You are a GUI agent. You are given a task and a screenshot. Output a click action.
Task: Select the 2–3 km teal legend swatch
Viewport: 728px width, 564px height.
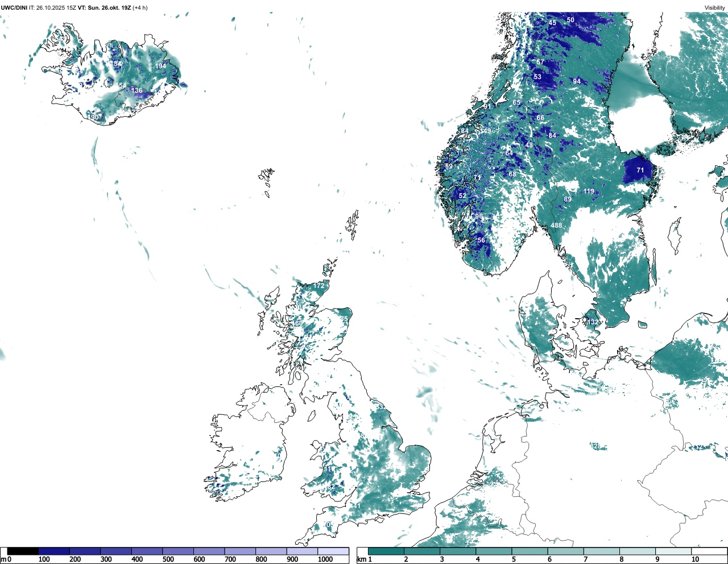pyautogui.click(x=422, y=551)
